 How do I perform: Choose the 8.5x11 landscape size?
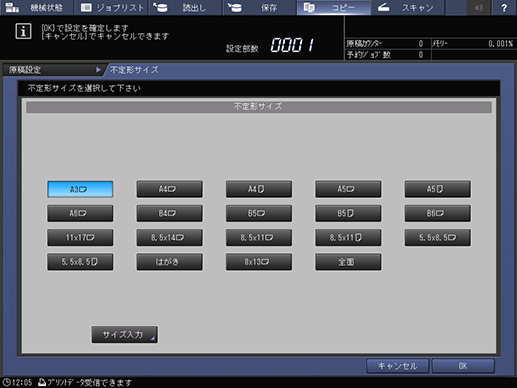[x=259, y=238]
